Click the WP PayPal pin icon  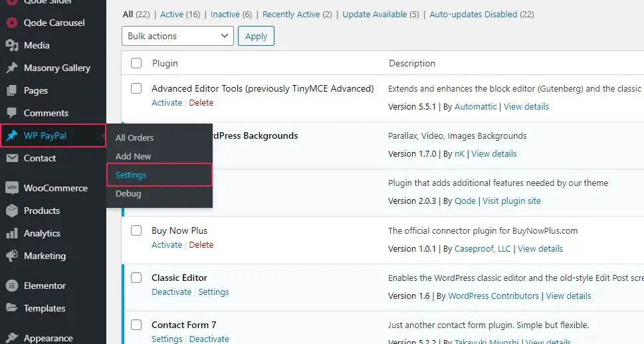[12, 135]
